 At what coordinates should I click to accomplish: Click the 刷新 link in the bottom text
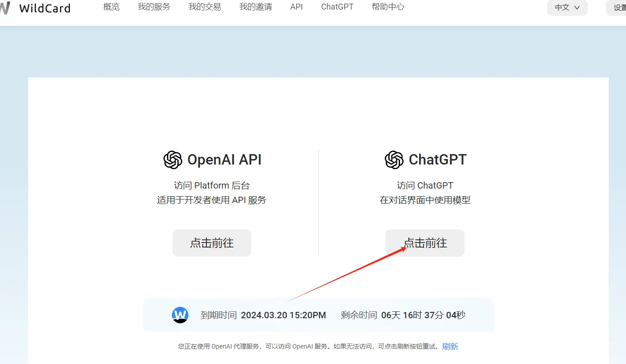(450, 346)
